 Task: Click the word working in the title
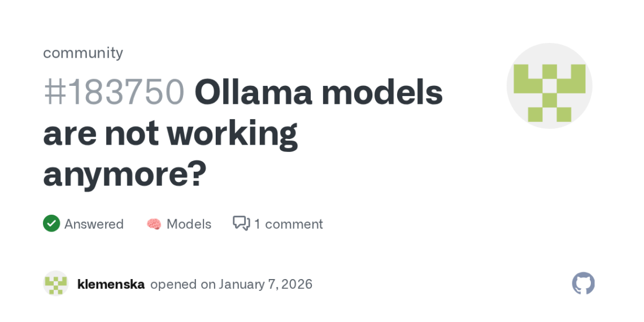pos(232,134)
